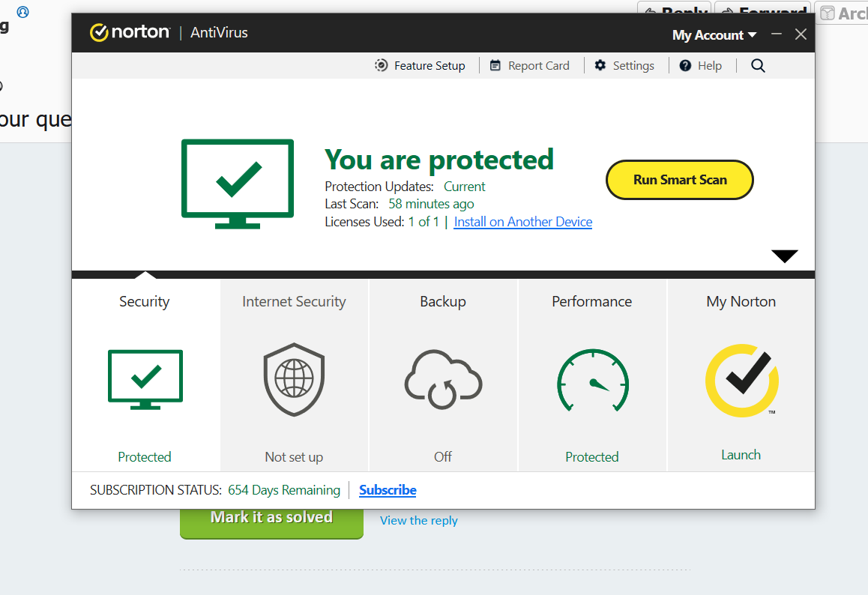The width and height of the screenshot is (868, 595).
Task: Click the Internet Security globe shield icon
Action: [294, 379]
